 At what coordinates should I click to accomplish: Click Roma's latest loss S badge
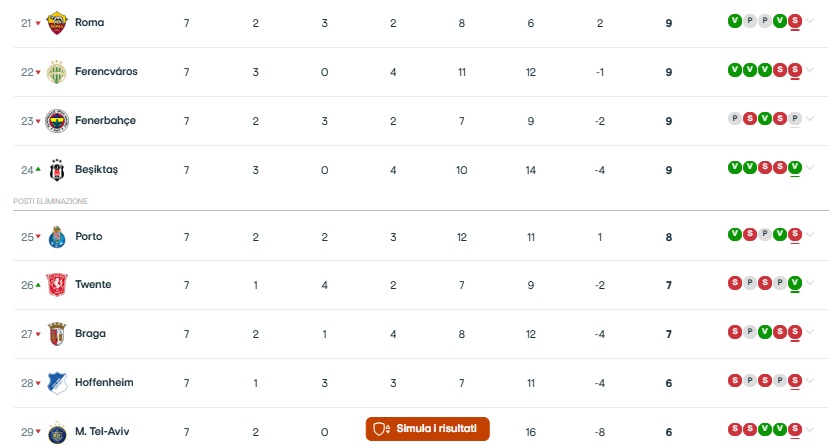pos(795,21)
